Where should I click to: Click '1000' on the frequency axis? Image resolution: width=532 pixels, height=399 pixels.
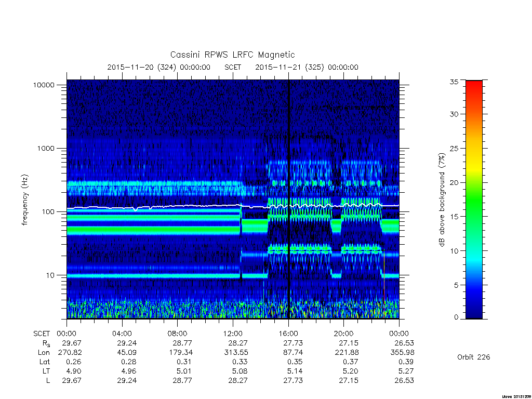click(46, 148)
